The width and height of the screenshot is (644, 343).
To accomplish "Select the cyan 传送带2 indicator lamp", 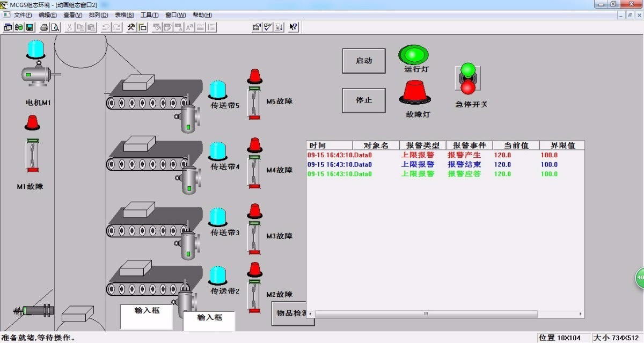I will [217, 276].
